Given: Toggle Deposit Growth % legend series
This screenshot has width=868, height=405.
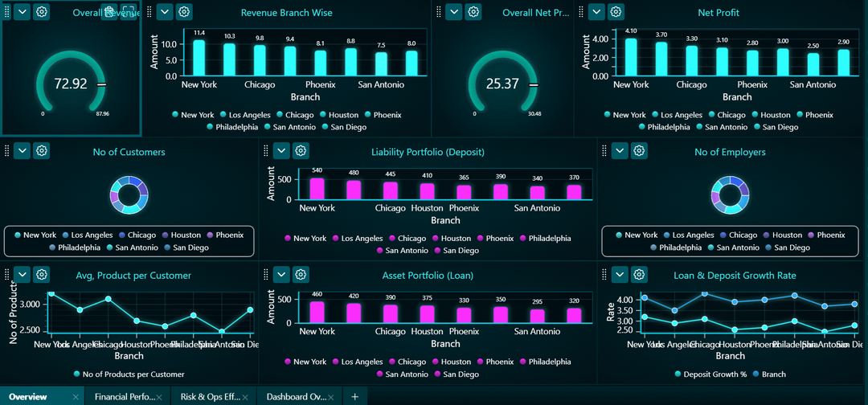Looking at the screenshot, I should (710, 374).
